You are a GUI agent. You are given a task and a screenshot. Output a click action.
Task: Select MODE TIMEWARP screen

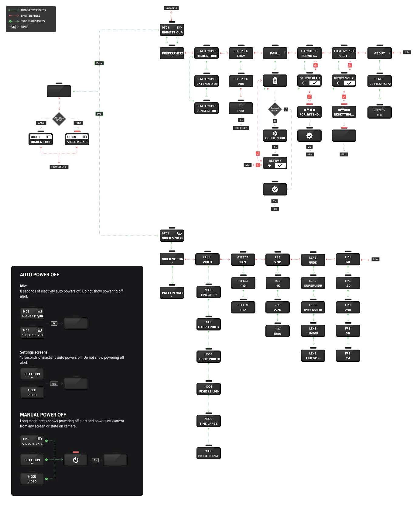point(209,292)
